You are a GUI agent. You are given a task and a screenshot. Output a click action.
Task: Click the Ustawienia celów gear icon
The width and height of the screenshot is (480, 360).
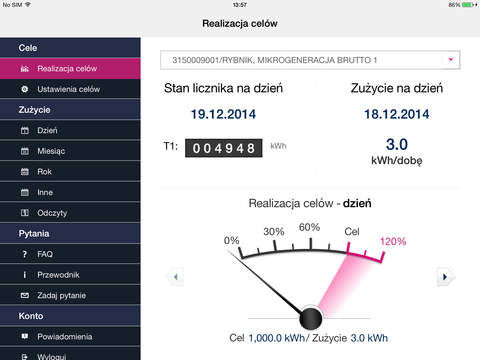click(25, 89)
